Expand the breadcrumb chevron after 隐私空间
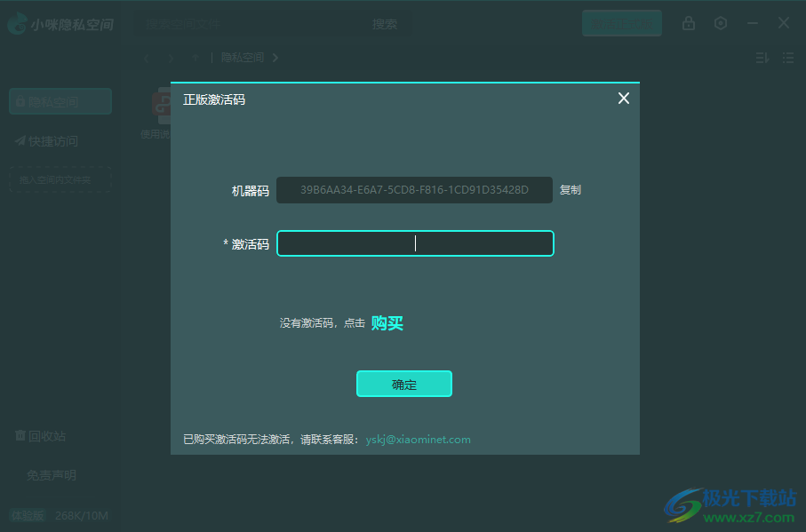Screen dimensions: 806x532 click(275, 57)
